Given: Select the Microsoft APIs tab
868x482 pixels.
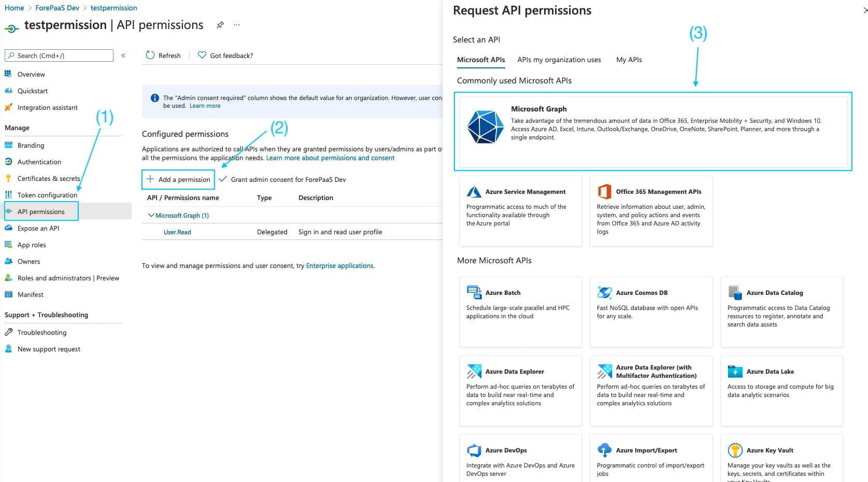Looking at the screenshot, I should click(481, 60).
